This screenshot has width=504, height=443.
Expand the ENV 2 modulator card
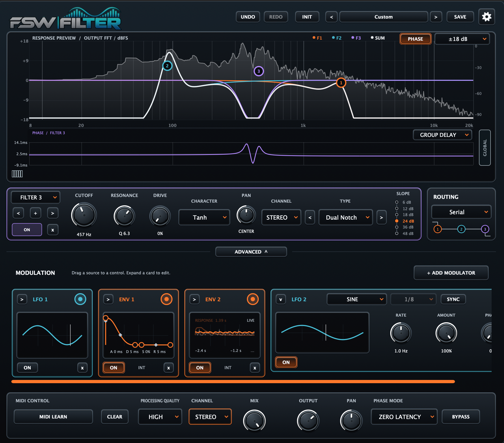tap(194, 299)
